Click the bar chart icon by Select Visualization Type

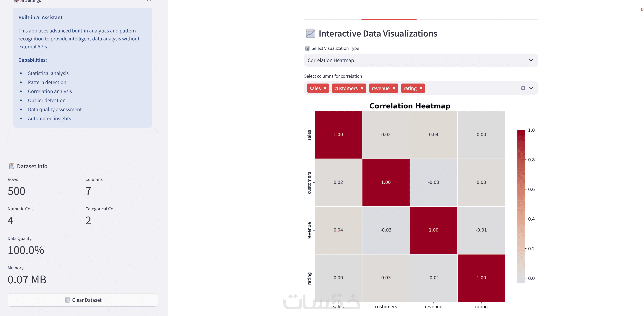(307, 48)
